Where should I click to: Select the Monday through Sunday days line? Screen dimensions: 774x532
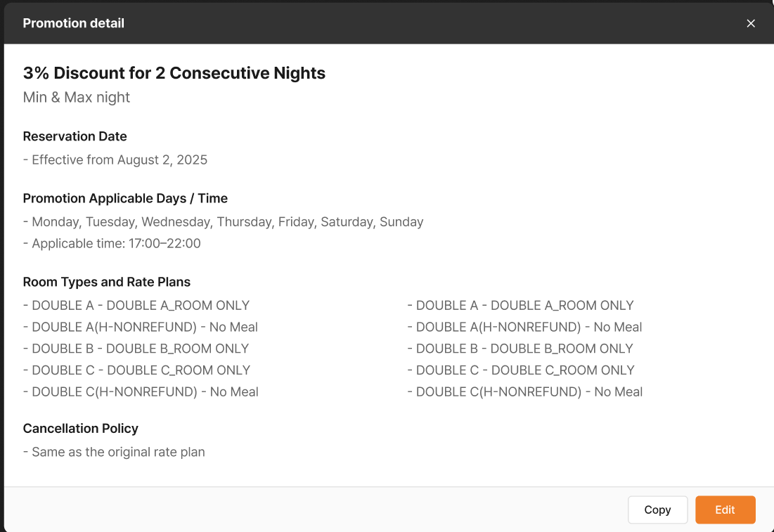223,222
